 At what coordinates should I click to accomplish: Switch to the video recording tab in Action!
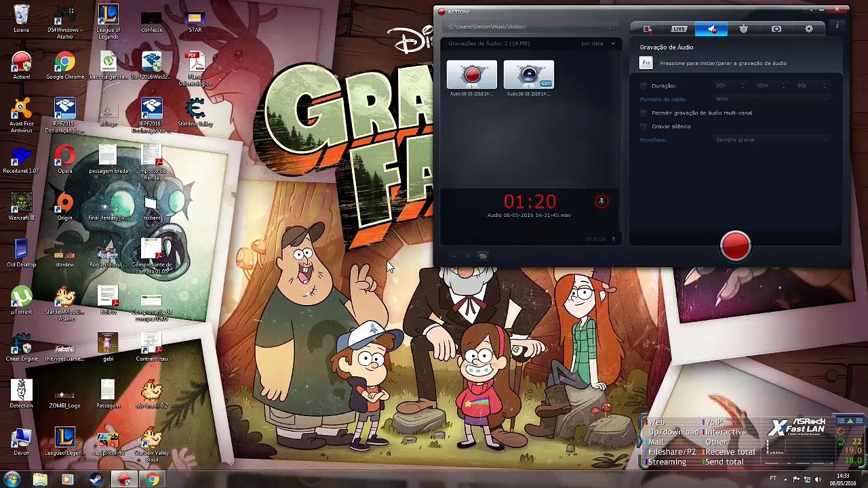click(647, 29)
